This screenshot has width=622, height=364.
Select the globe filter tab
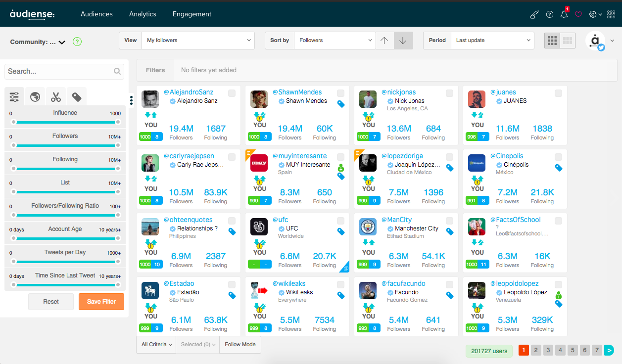pyautogui.click(x=35, y=96)
